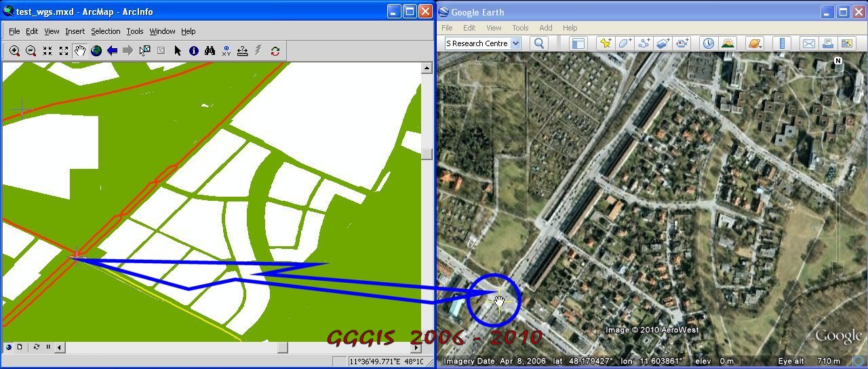Show the Google Earth ruler
The width and height of the screenshot is (868, 369).
pos(782,43)
